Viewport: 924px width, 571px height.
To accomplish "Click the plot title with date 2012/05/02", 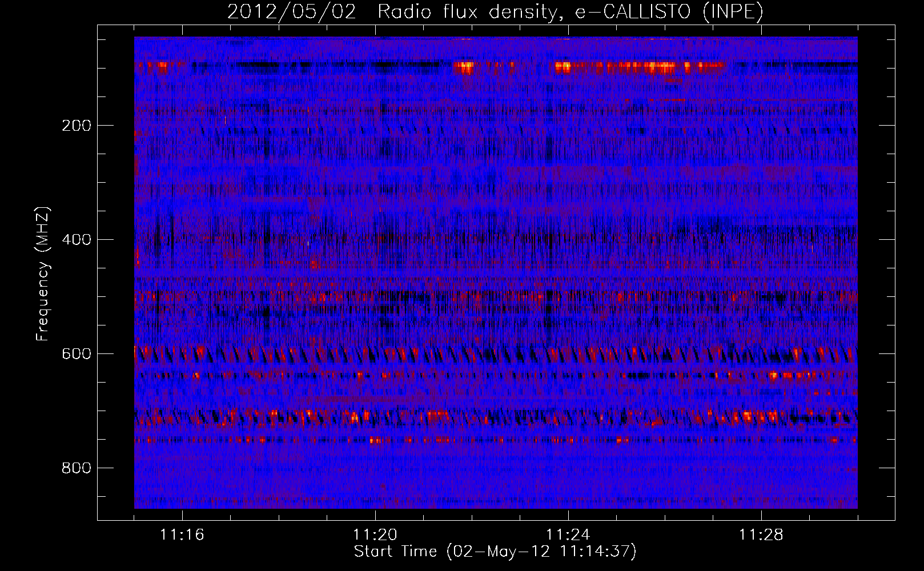I will click(x=495, y=12).
